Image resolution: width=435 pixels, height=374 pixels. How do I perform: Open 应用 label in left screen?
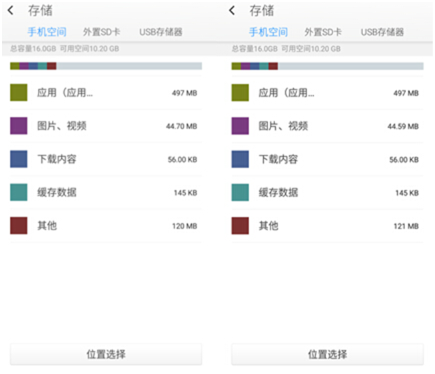(65, 92)
